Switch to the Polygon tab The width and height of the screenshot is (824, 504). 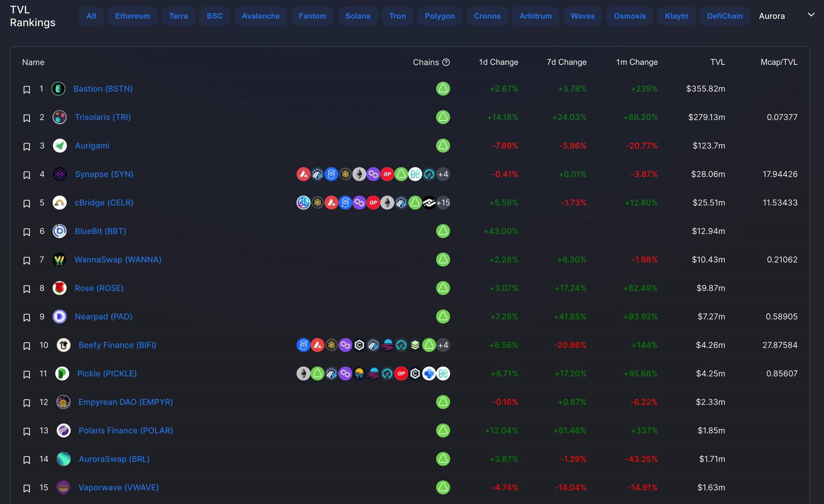[440, 16]
